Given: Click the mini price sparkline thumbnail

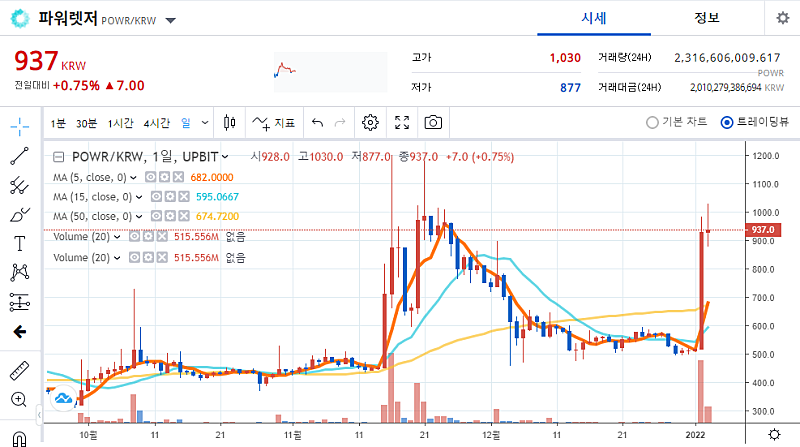Looking at the screenshot, I should 331,72.
